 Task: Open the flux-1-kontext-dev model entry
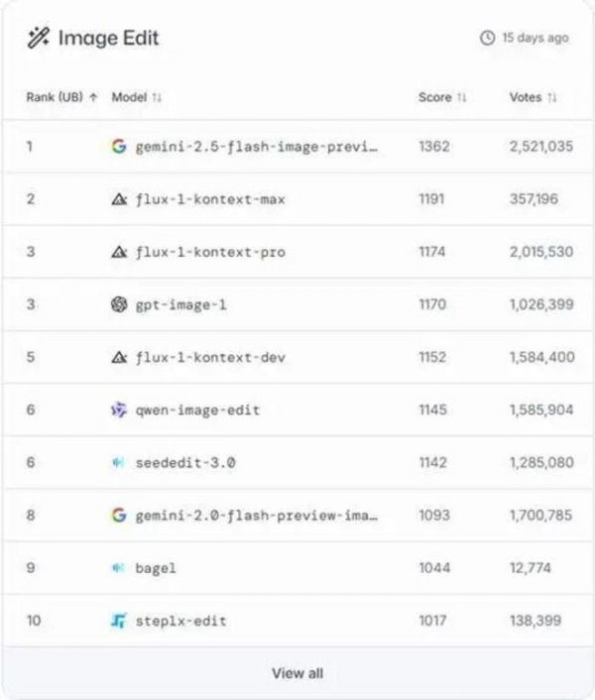(x=210, y=357)
